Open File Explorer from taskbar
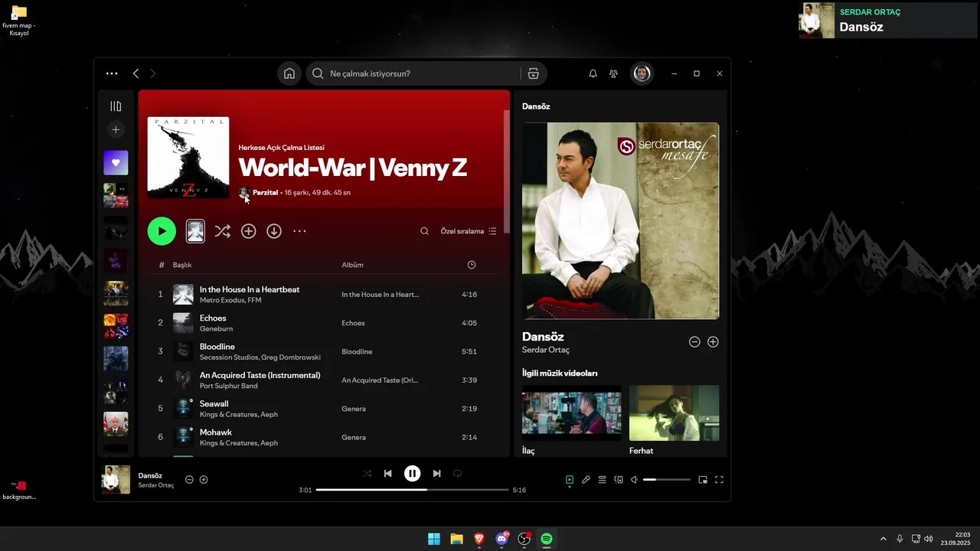The height and width of the screenshot is (551, 980). coord(456,539)
